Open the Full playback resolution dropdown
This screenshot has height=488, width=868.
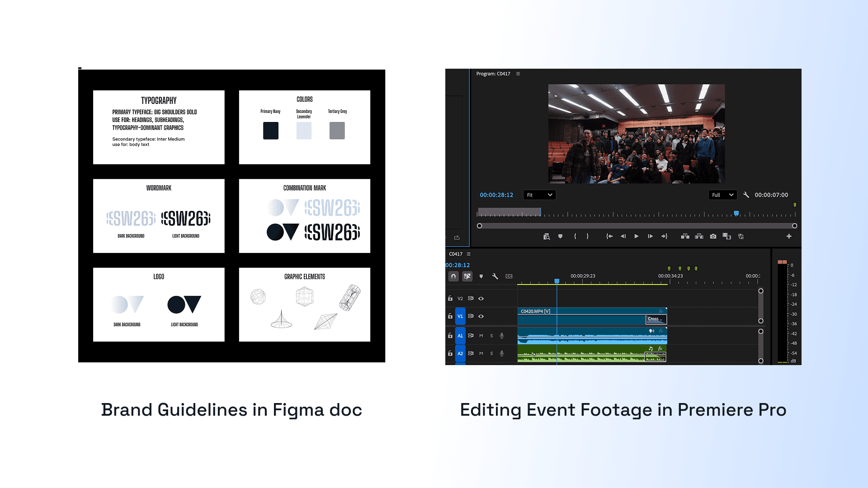[722, 195]
